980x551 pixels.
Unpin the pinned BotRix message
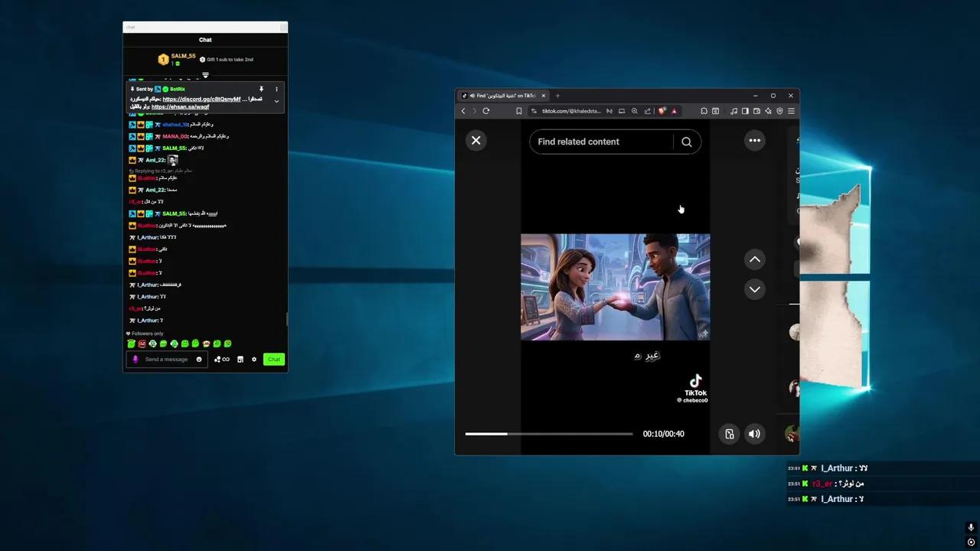pos(261,90)
